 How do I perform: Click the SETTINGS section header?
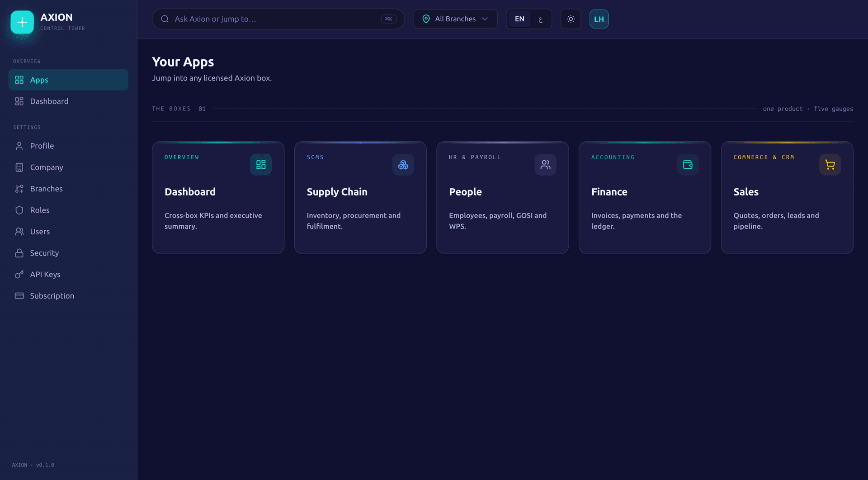27,128
